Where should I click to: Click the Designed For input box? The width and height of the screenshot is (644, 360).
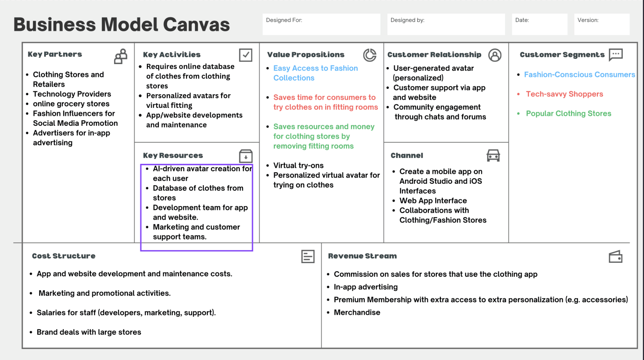[x=321, y=24]
